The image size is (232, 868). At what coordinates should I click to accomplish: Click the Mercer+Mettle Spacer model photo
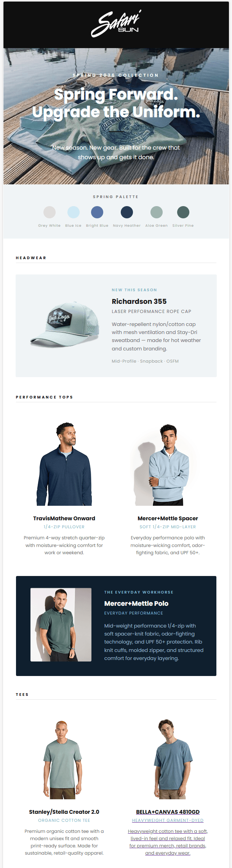(168, 465)
